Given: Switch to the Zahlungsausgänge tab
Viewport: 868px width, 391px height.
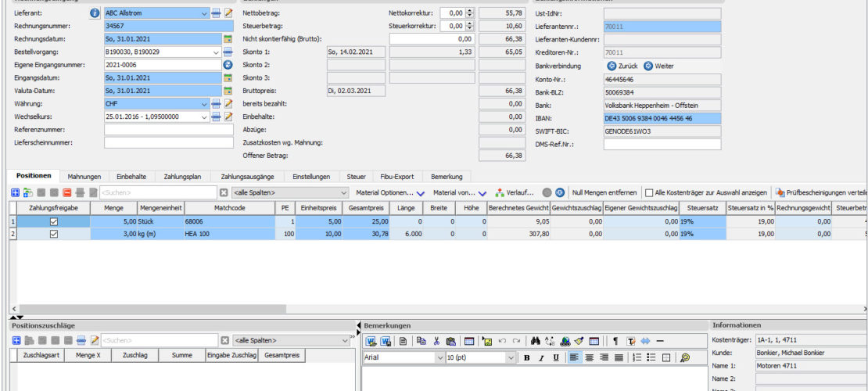Looking at the screenshot, I should (247, 177).
